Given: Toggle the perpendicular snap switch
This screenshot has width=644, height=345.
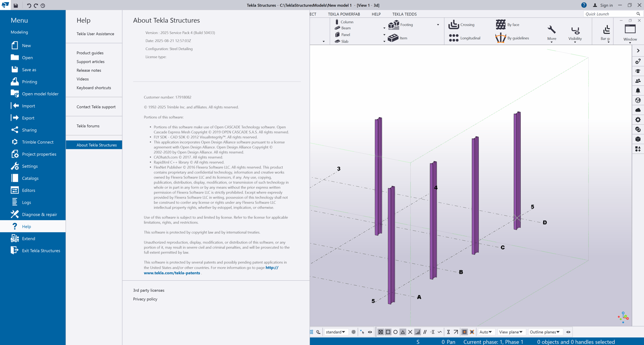Looking at the screenshot, I should (417, 332).
